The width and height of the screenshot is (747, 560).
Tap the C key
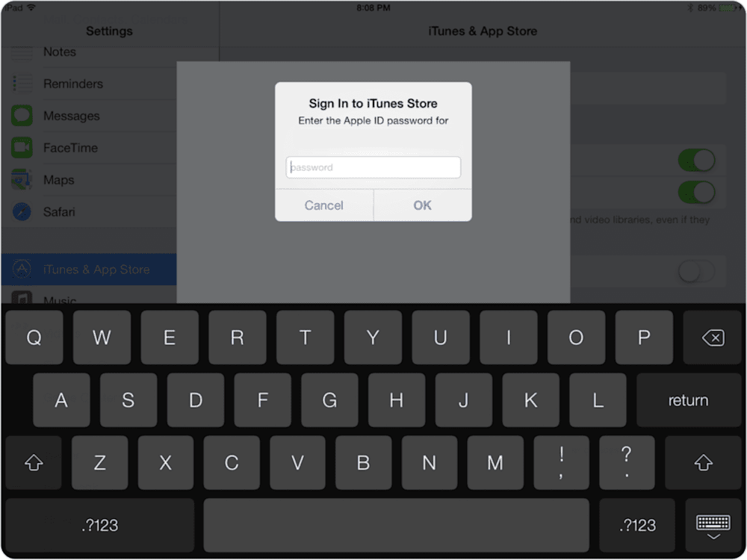pos(232,462)
